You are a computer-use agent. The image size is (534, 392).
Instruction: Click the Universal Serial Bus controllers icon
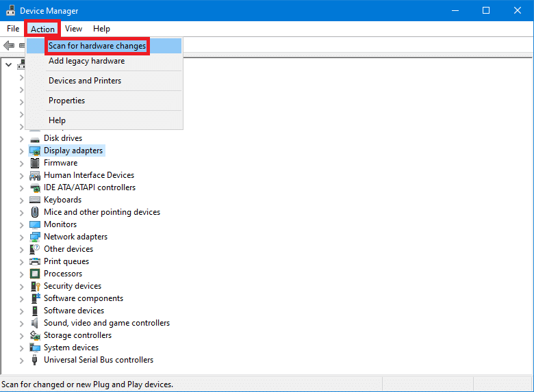click(x=34, y=360)
